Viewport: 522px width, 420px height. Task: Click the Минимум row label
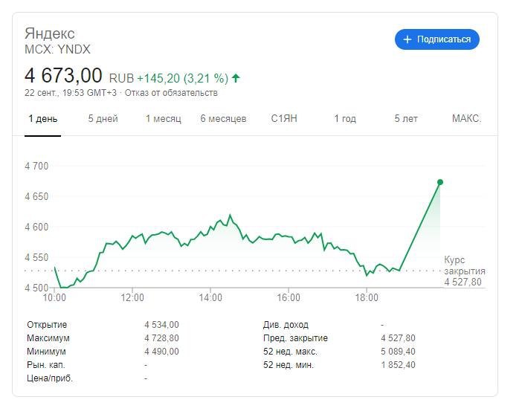46,352
